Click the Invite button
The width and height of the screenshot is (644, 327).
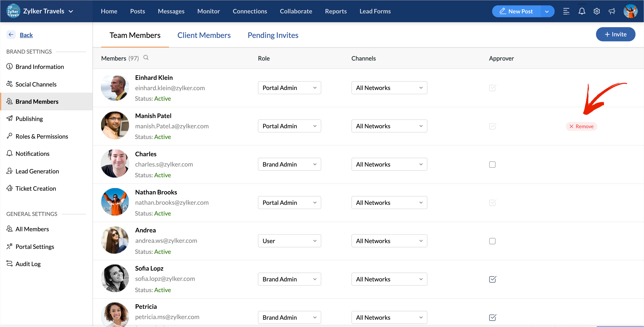[x=615, y=34]
